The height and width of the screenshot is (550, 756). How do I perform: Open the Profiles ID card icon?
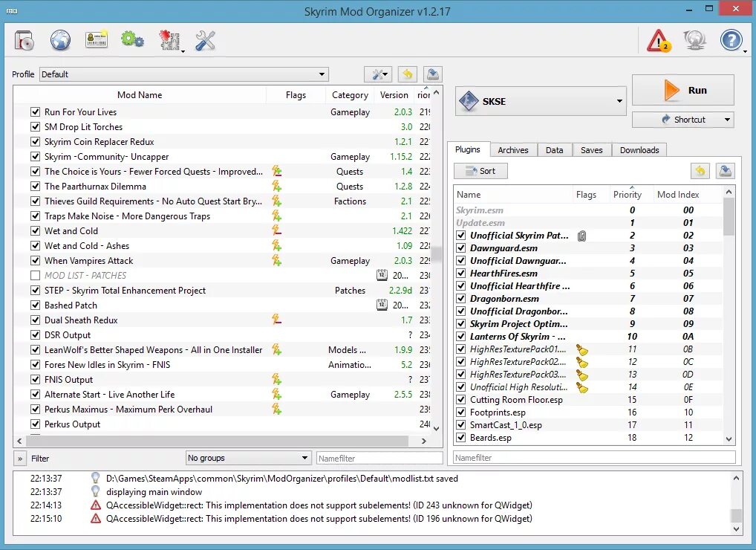(97, 41)
